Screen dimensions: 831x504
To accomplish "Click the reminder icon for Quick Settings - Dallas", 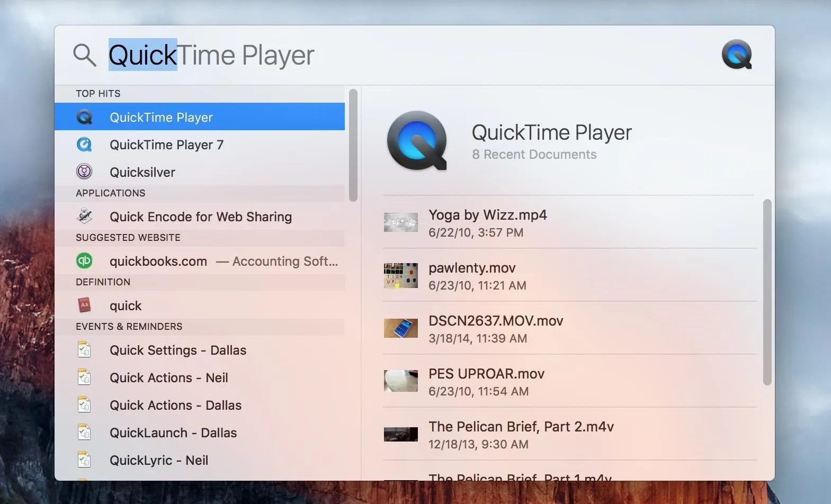I will coord(84,350).
